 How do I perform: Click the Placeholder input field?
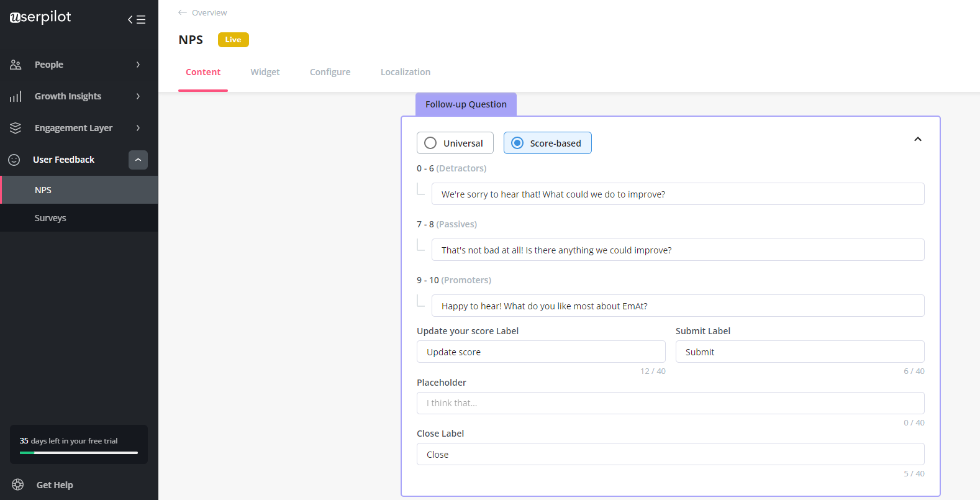click(670, 403)
